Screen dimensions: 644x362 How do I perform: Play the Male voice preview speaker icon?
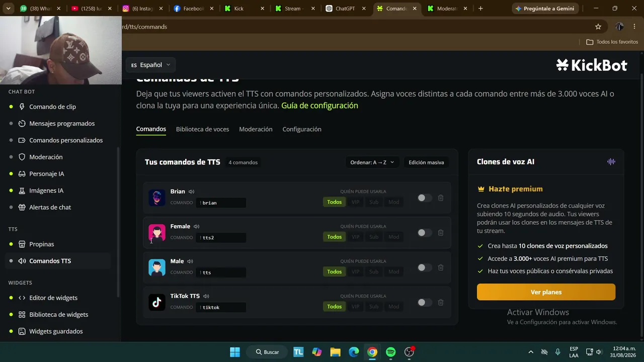pos(190,261)
